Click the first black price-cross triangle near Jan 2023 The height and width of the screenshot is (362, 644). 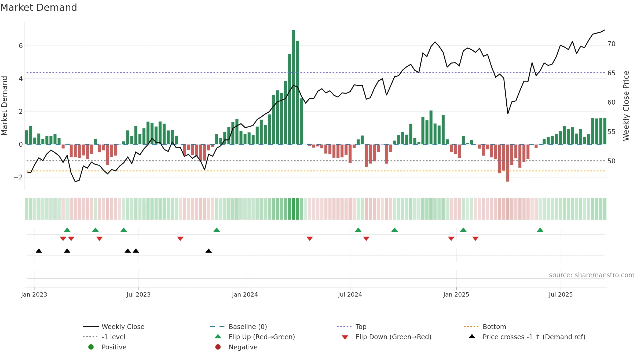coord(39,251)
